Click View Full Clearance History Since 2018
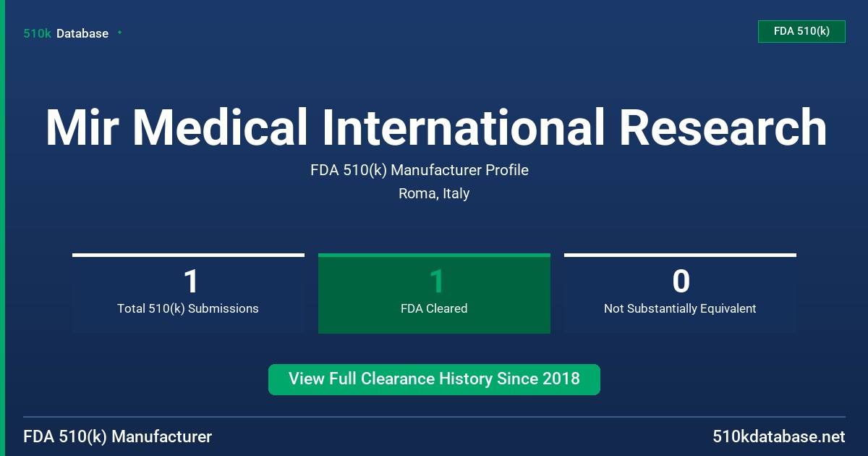The width and height of the screenshot is (868, 456). pyautogui.click(x=434, y=379)
